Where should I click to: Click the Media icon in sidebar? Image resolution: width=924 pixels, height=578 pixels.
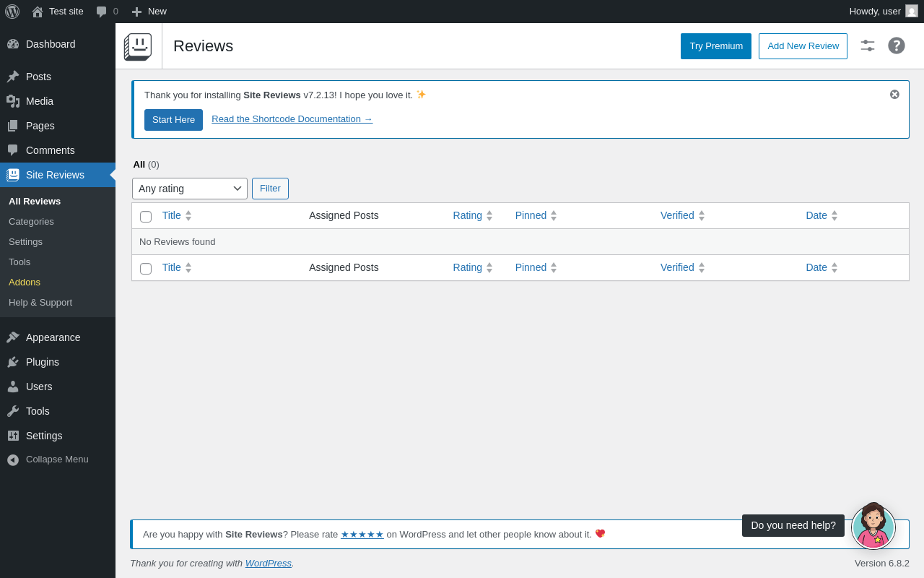click(13, 101)
